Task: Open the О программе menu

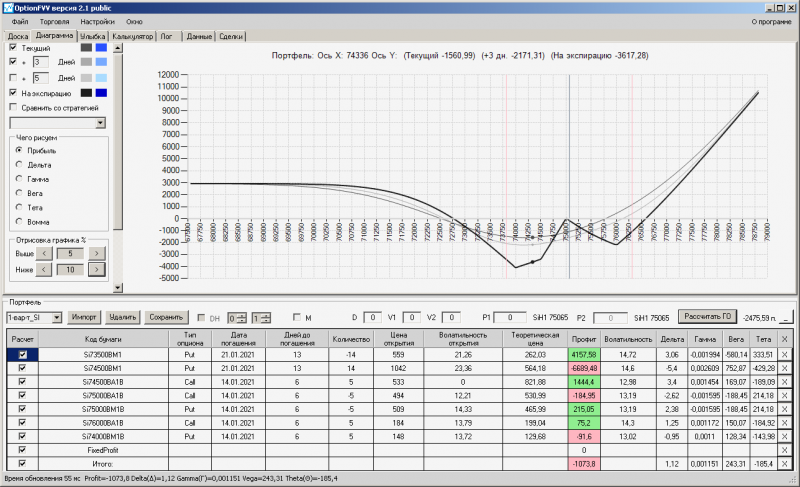Action: tap(771, 22)
